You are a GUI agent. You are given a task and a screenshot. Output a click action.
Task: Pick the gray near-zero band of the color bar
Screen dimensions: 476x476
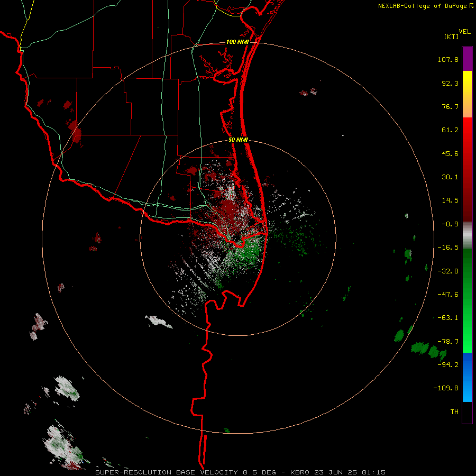point(467,235)
